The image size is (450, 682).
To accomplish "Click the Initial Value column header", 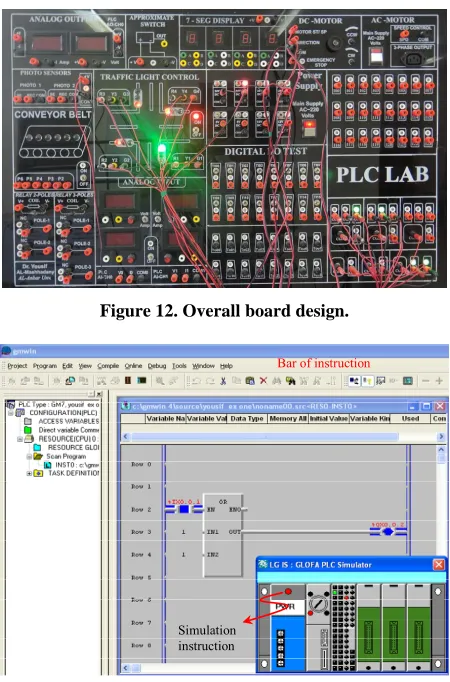I will 328,418.
